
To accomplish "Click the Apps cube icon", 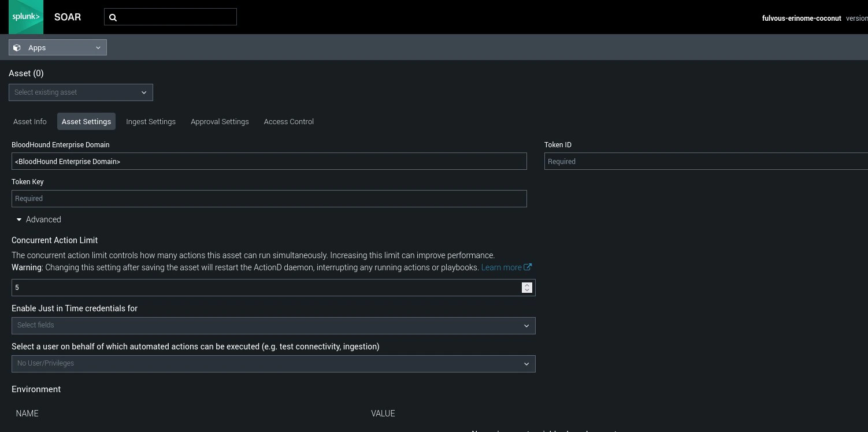I will (x=17, y=47).
